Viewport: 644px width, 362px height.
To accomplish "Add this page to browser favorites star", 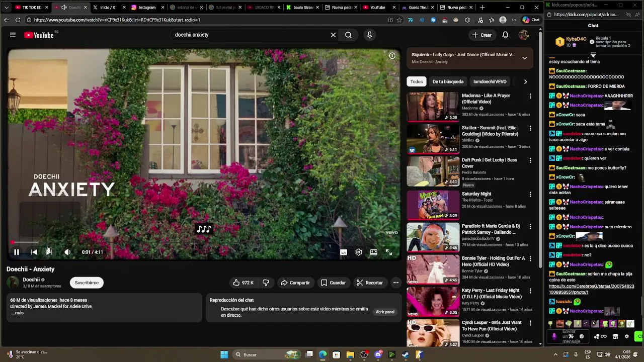I will (399, 20).
